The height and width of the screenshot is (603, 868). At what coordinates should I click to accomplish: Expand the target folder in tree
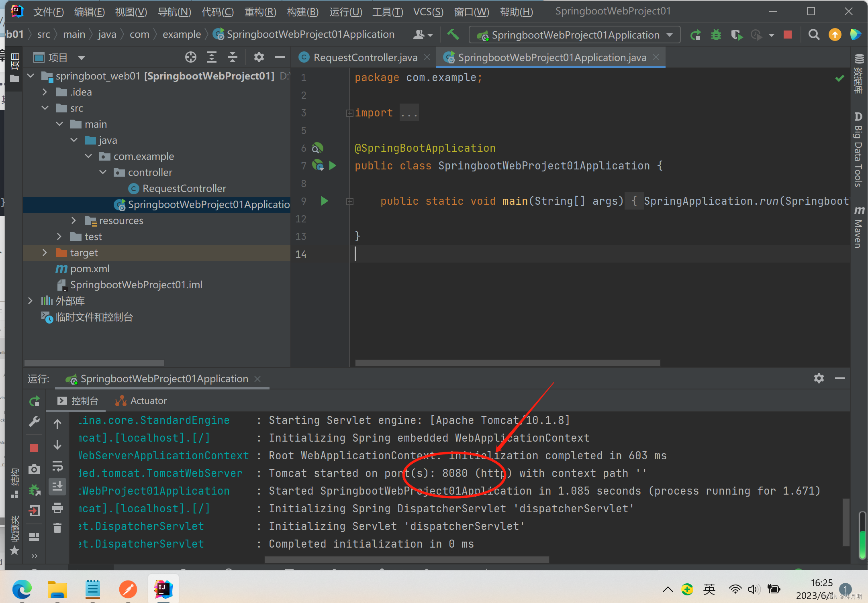coord(45,253)
